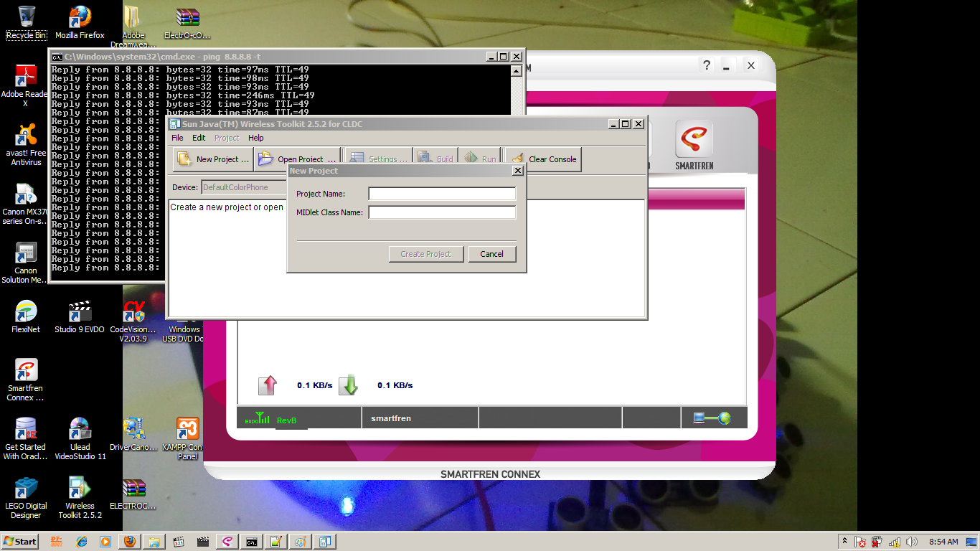Click the Create Project button

(x=426, y=254)
